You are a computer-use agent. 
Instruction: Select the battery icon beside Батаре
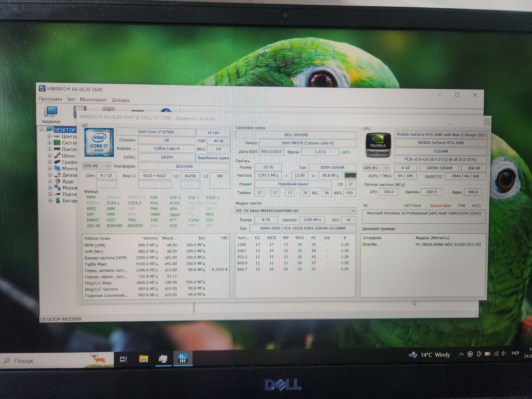58,201
